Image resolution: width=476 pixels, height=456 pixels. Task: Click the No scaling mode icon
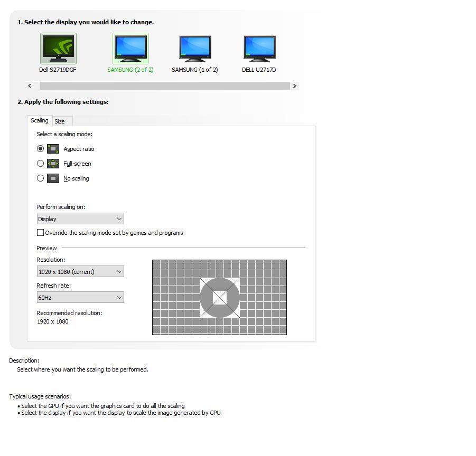(x=53, y=178)
